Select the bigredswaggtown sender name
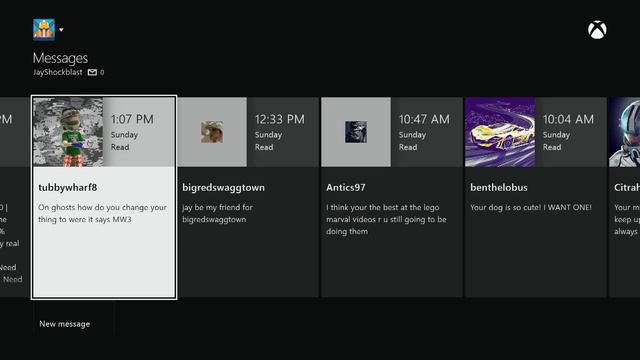The image size is (640, 360). tap(223, 187)
